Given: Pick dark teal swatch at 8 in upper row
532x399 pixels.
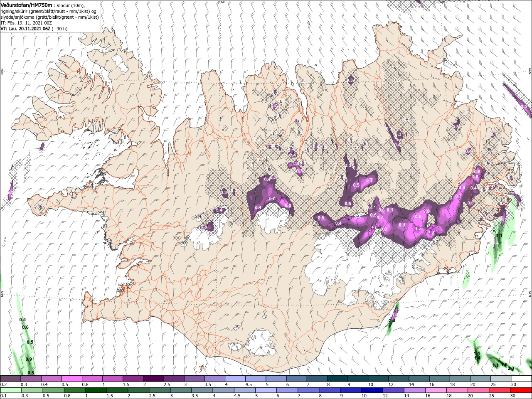Looking at the screenshot, I should (337, 379).
